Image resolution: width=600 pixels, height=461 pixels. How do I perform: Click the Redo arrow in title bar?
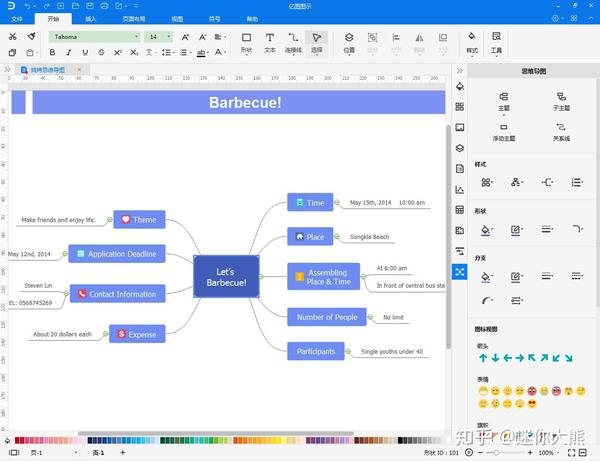47,6
